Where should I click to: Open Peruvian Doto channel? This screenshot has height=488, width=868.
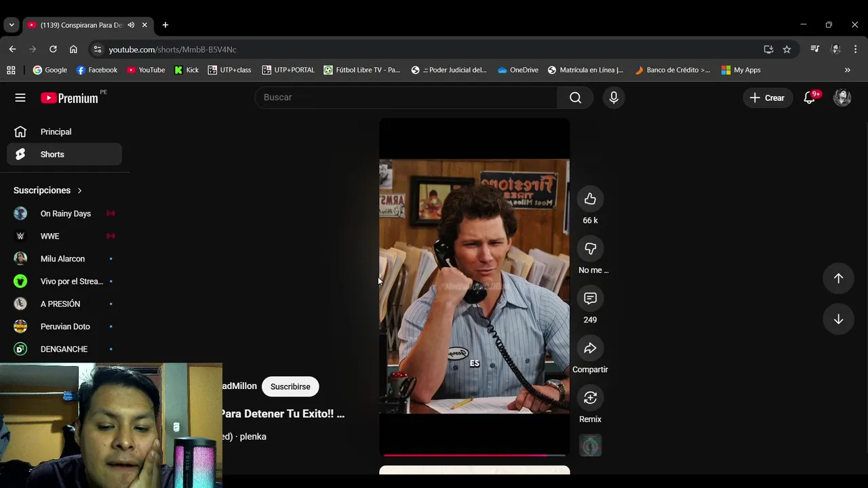tap(64, 326)
